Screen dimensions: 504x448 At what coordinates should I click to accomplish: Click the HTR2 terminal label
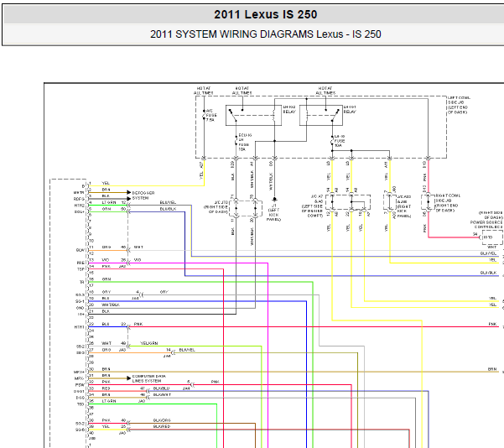pyautogui.click(x=80, y=206)
